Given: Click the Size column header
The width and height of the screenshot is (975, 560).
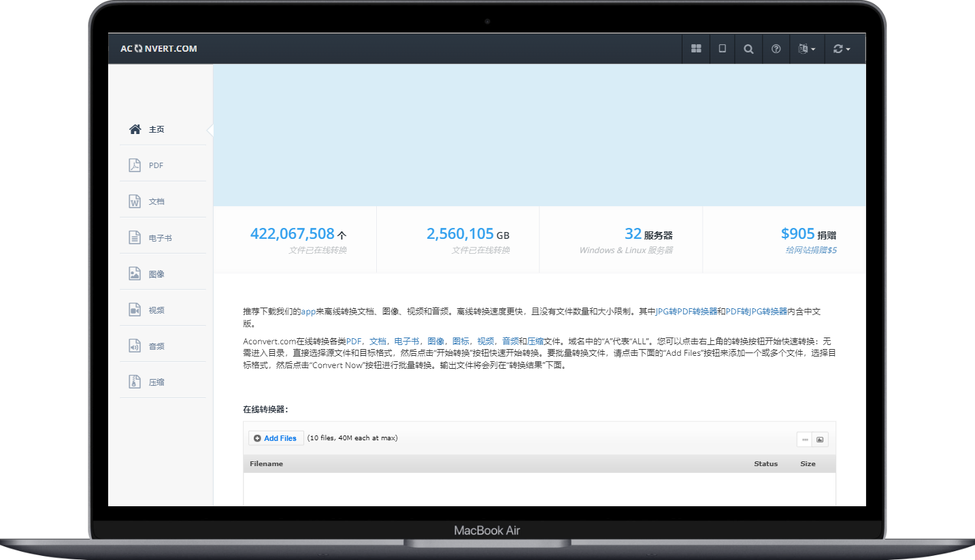Looking at the screenshot, I should coord(808,464).
